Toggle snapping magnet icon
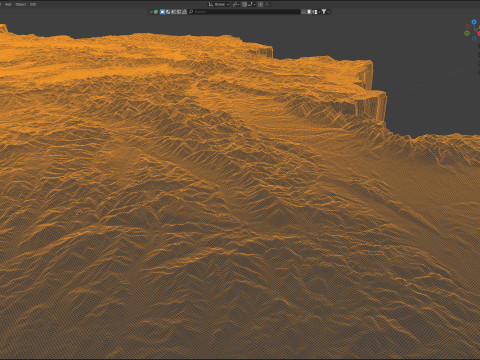This screenshot has width=480, height=360. (x=244, y=4)
